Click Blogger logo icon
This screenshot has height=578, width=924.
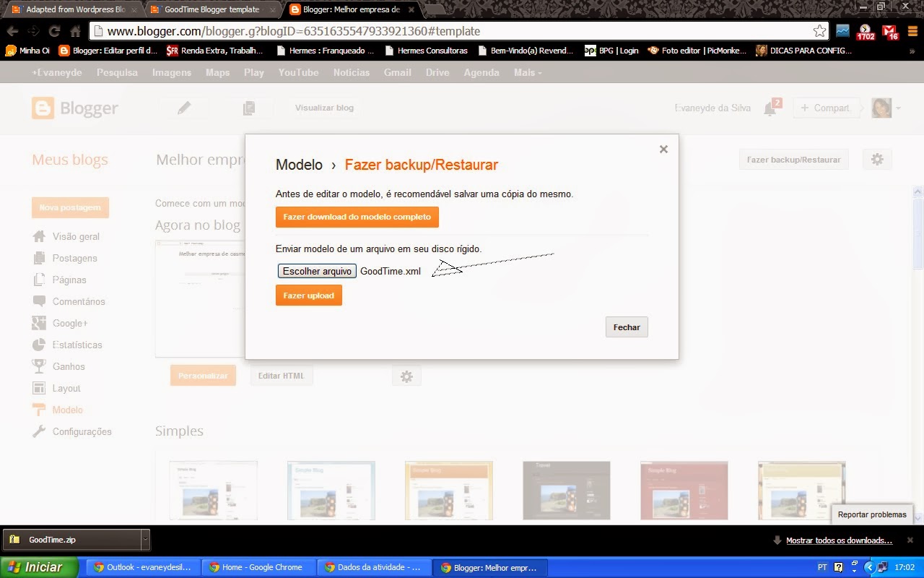click(43, 108)
